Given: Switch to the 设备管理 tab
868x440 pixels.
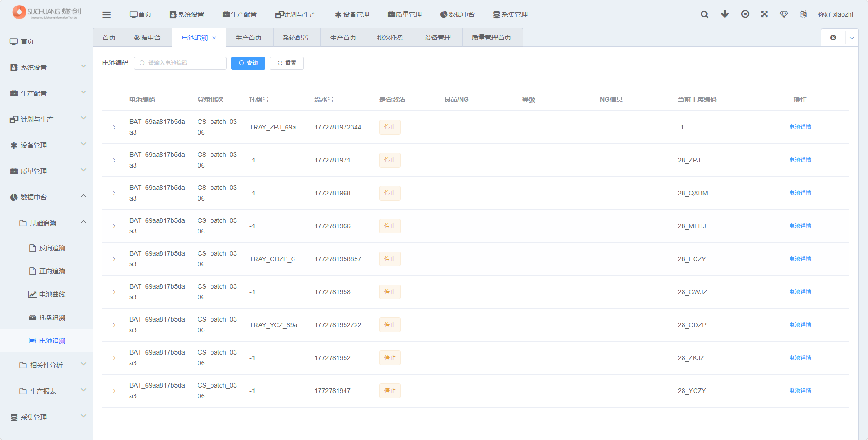Looking at the screenshot, I should (x=438, y=38).
